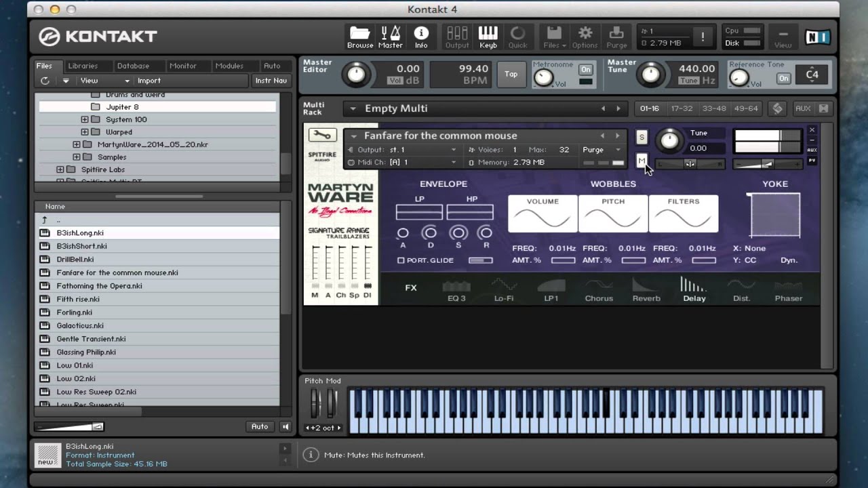Open the Quick load browser
The image size is (868, 488).
(517, 37)
